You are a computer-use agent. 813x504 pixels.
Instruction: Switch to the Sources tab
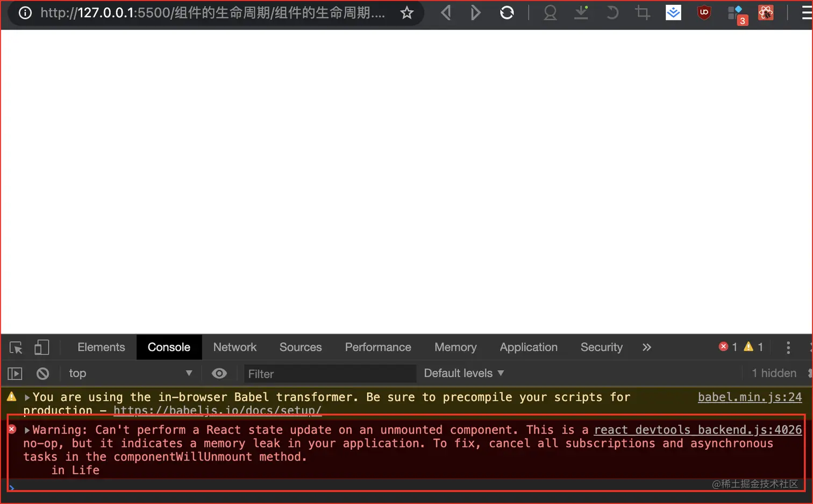click(301, 347)
